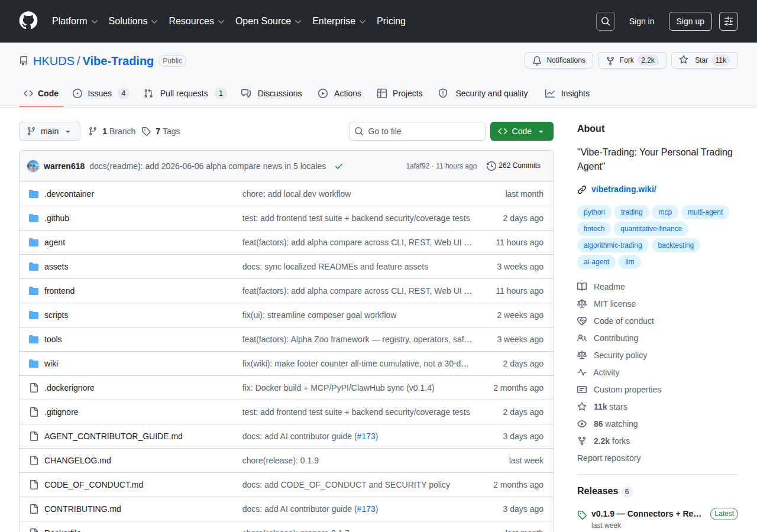
Task: Click the Activity pulse icon
Action: coord(582,372)
